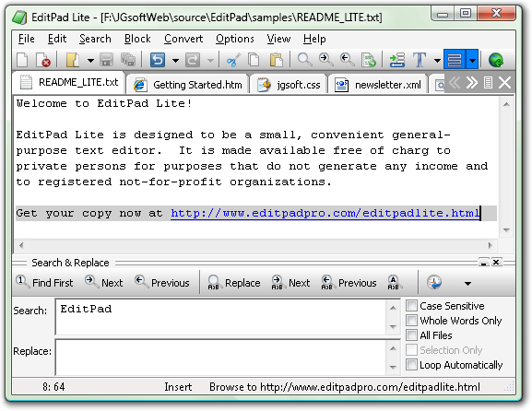Expand the Open file dropdown arrow

point(90,61)
